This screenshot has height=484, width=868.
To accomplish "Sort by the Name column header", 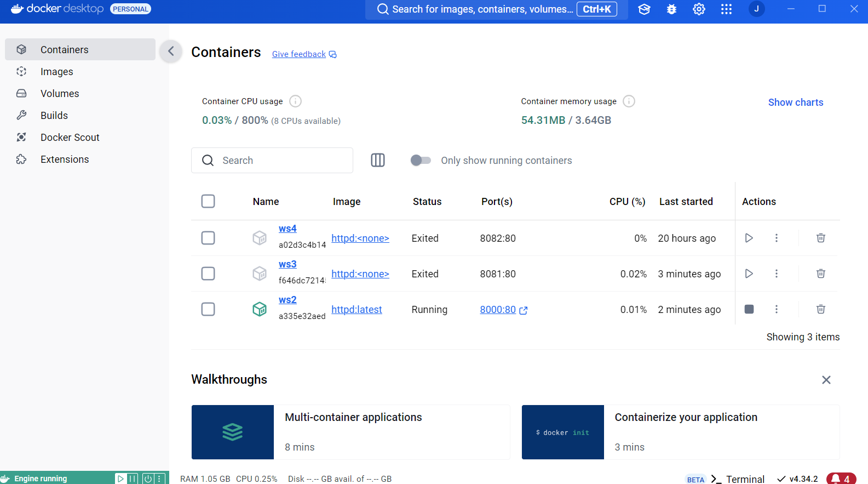I will (x=266, y=202).
